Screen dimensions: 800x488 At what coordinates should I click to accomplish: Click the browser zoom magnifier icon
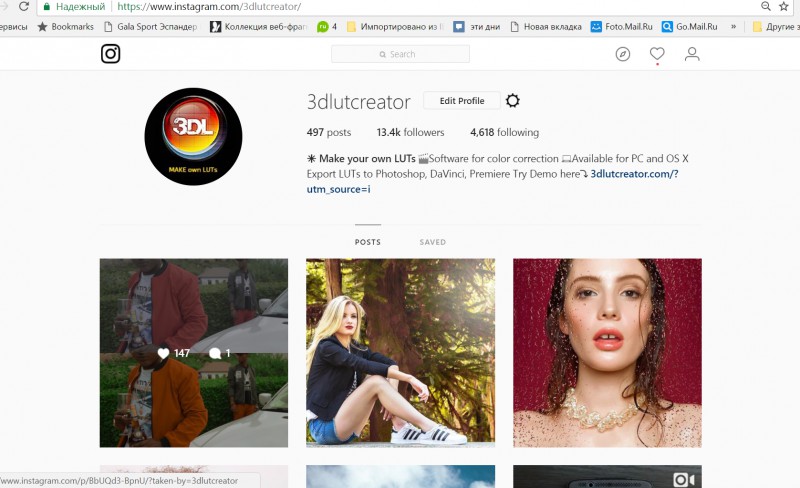click(765, 6)
